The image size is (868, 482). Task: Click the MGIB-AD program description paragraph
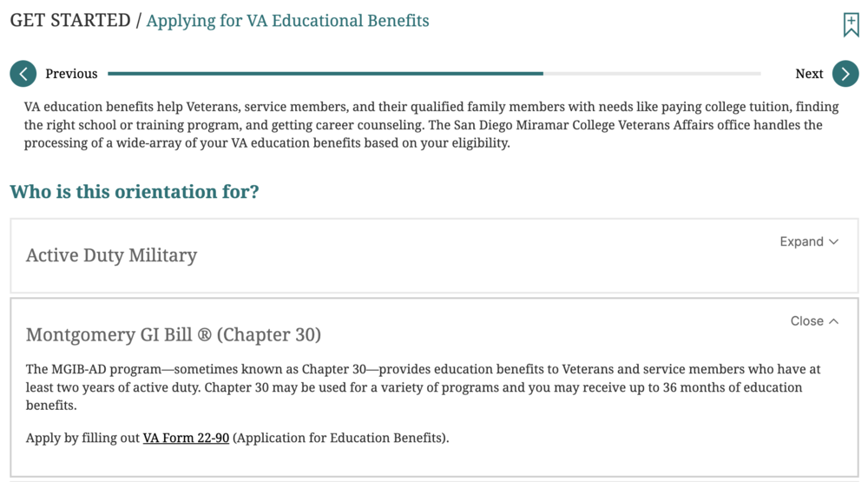(423, 387)
